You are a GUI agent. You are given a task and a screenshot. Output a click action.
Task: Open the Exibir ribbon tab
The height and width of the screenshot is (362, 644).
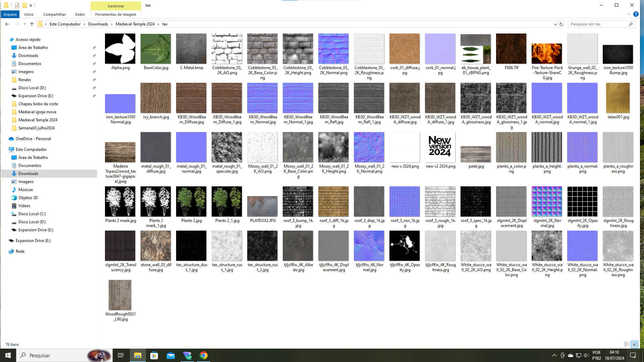click(x=80, y=14)
